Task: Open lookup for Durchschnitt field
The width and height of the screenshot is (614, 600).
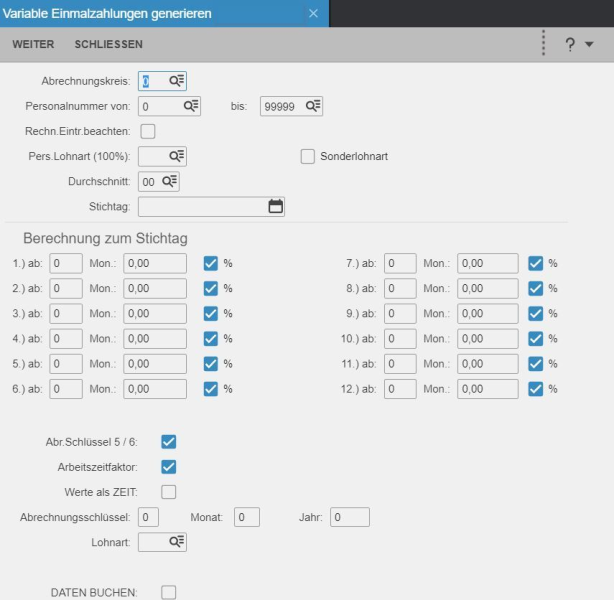Action: point(170,181)
